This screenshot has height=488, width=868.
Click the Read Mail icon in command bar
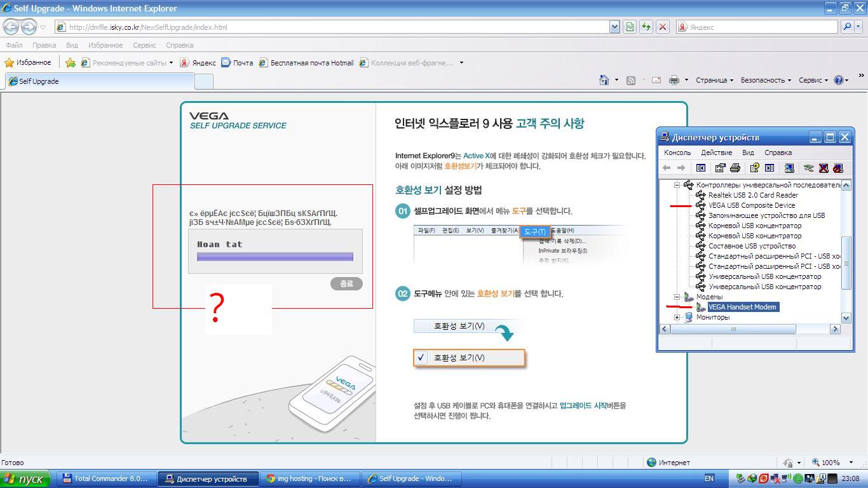656,80
